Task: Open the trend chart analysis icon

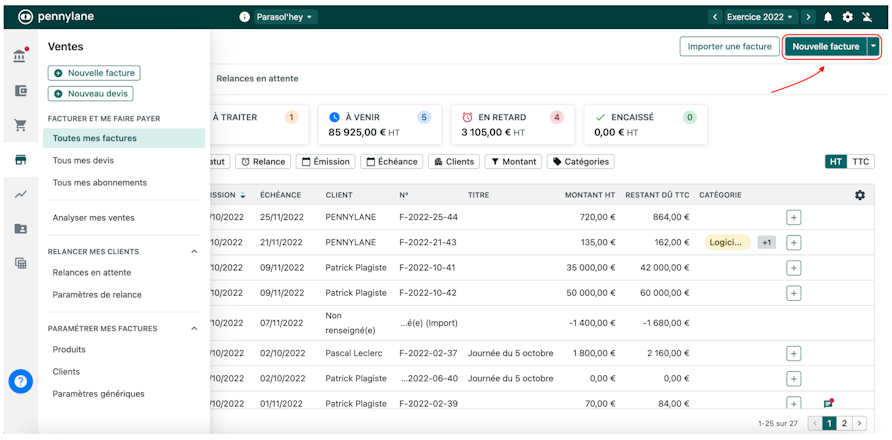Action: [20, 194]
